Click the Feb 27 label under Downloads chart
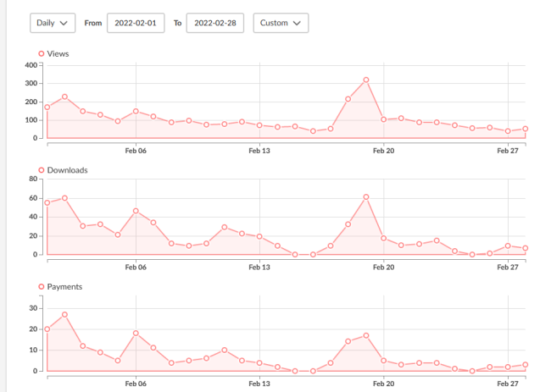The height and width of the screenshot is (392, 551). (508, 268)
